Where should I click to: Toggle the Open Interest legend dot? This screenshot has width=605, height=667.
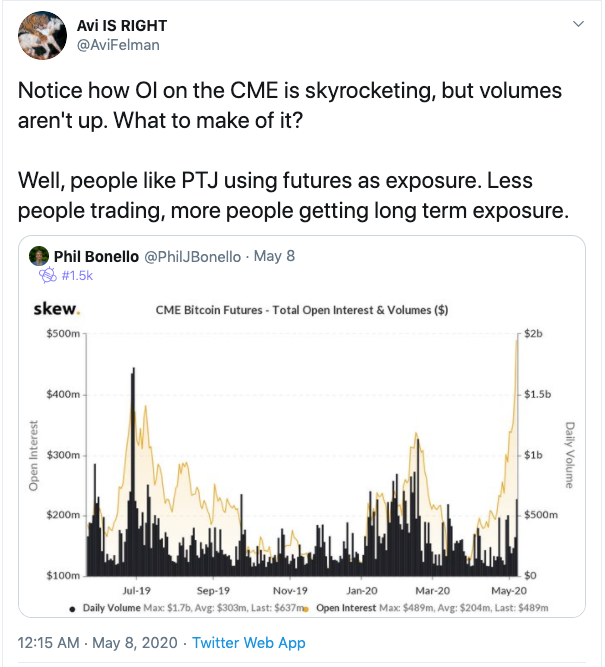click(306, 609)
